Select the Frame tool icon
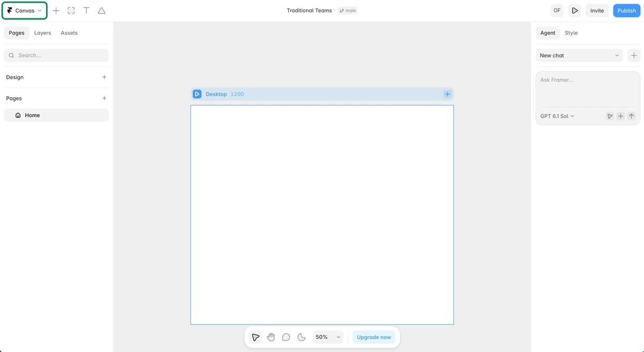The height and width of the screenshot is (352, 644). pos(71,11)
